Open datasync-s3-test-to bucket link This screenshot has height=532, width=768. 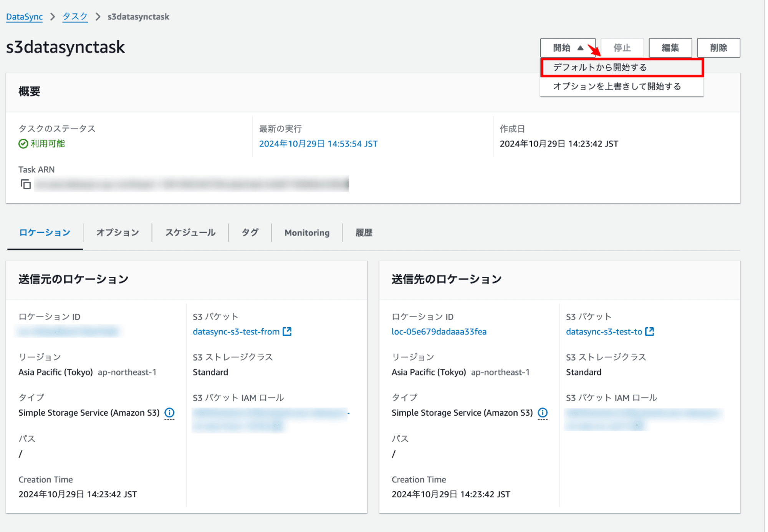(x=604, y=331)
